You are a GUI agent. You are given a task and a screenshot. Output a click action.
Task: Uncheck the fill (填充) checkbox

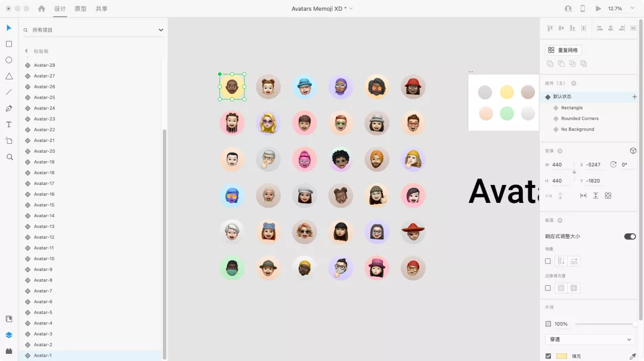(548, 356)
